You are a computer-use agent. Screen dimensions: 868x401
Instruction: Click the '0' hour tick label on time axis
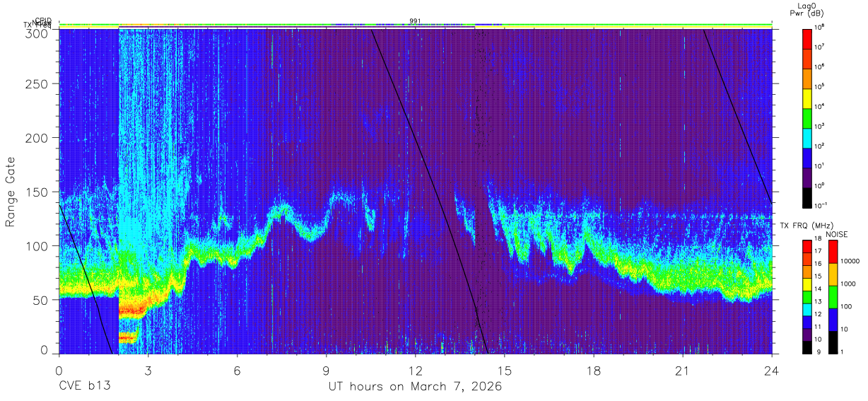[x=59, y=371]
